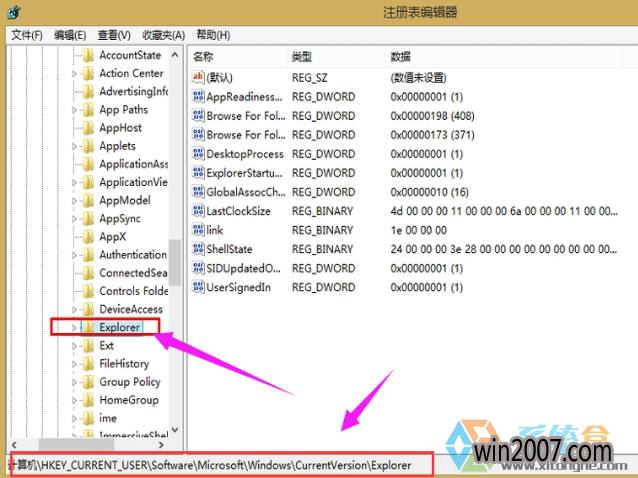Click the LastClockSize binary value icon
The image size is (638, 478).
pyautogui.click(x=198, y=211)
